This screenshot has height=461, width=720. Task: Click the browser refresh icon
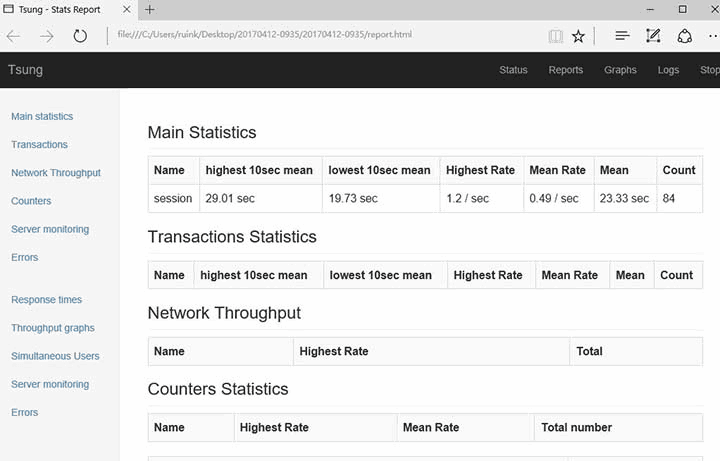click(80, 36)
